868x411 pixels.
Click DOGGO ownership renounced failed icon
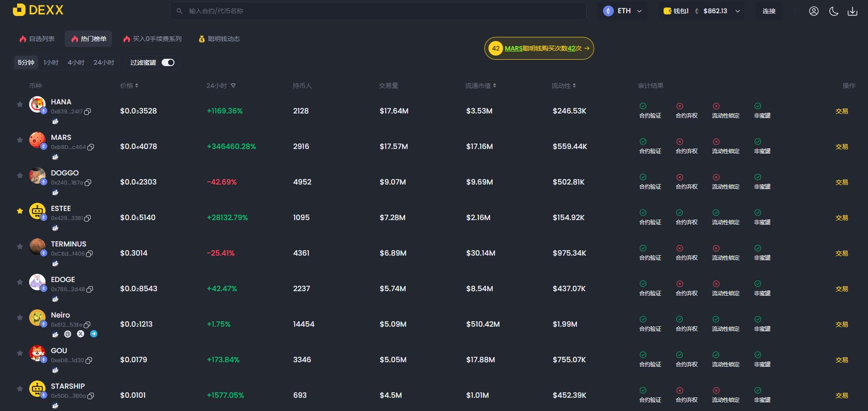pyautogui.click(x=679, y=177)
